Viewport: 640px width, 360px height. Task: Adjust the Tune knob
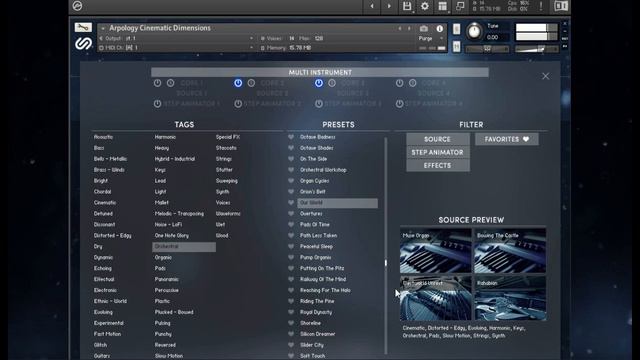[x=474, y=31]
